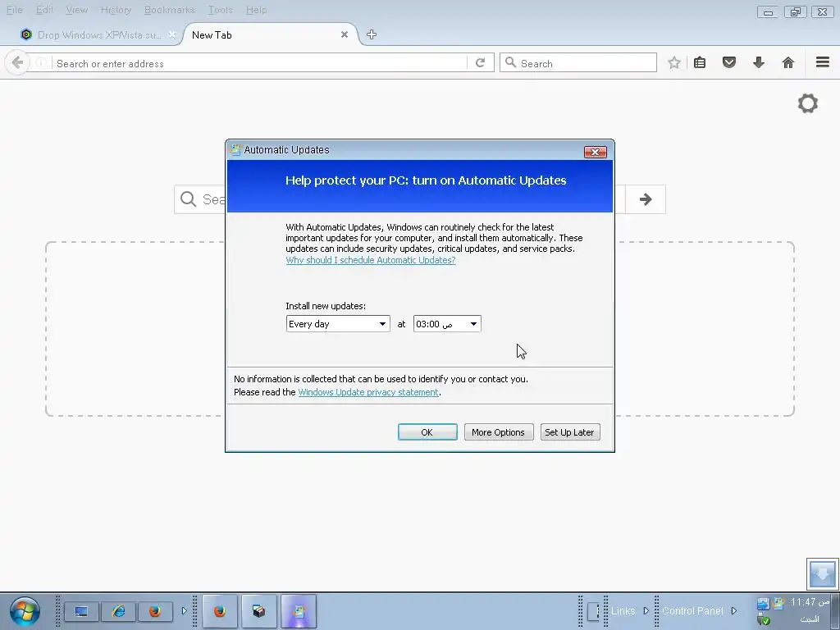Click the Links toolbar label
Screen dimensions: 840x630
point(623,610)
